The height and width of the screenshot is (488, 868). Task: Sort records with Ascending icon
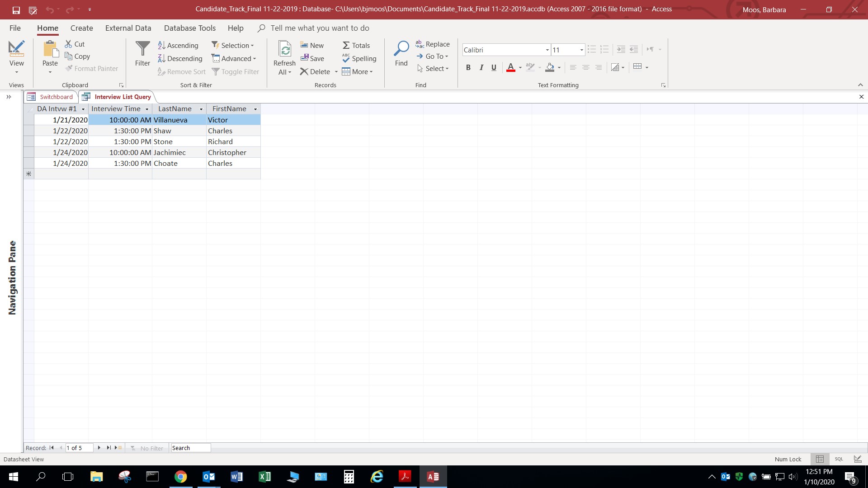pyautogui.click(x=162, y=45)
